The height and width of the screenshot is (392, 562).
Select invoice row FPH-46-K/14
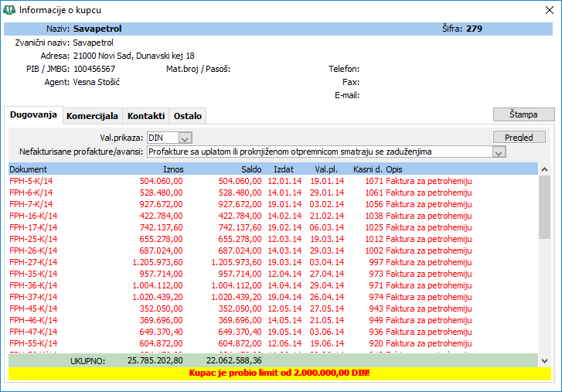(273, 320)
